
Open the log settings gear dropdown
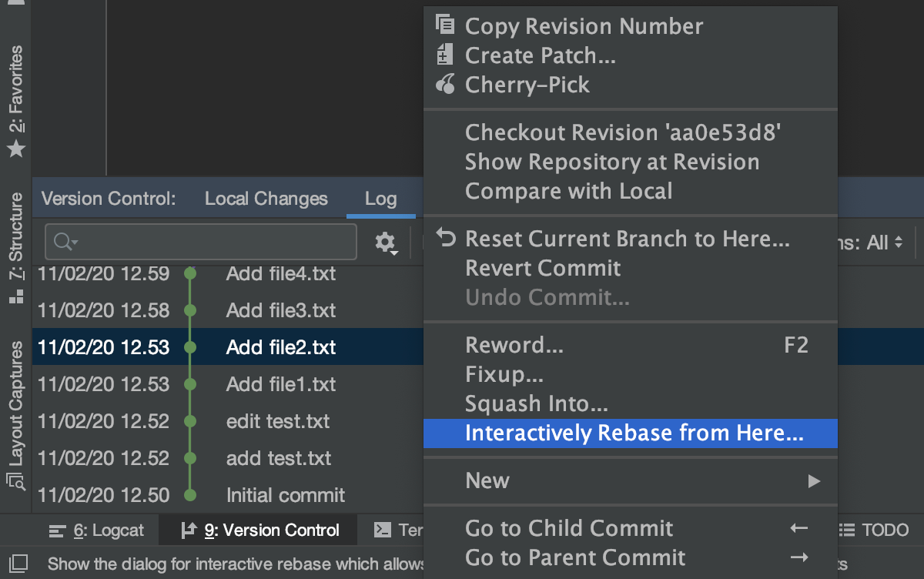386,243
